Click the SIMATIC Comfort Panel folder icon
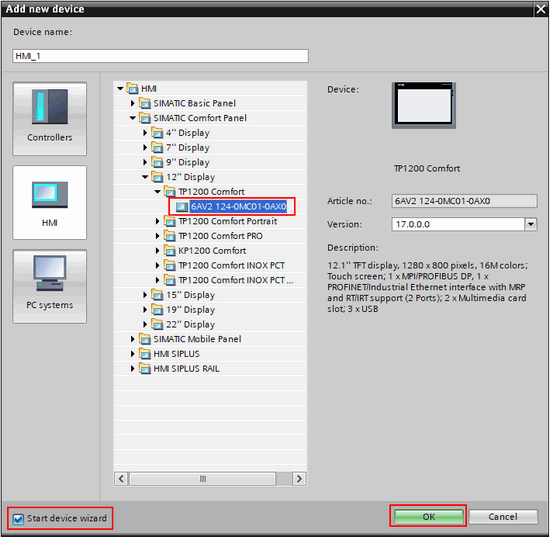 [x=145, y=118]
